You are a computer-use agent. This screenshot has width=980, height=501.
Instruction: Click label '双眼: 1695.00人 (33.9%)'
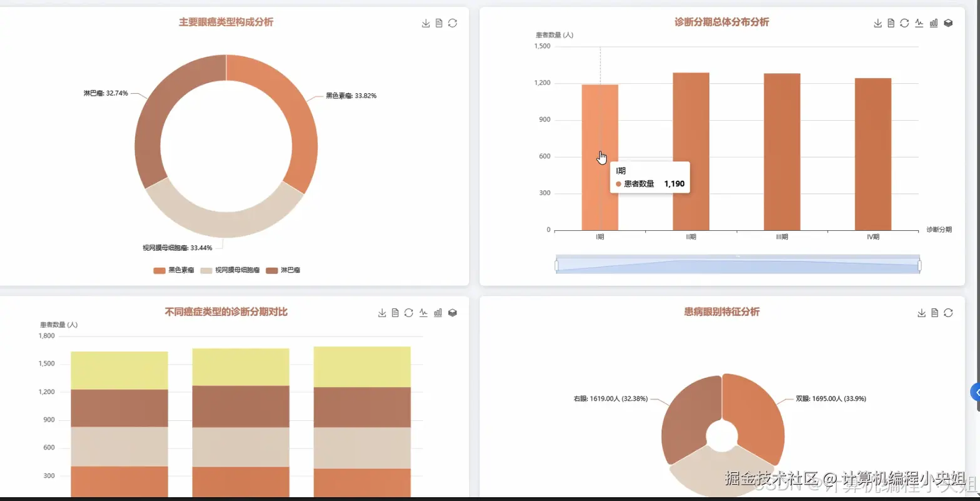pyautogui.click(x=831, y=398)
